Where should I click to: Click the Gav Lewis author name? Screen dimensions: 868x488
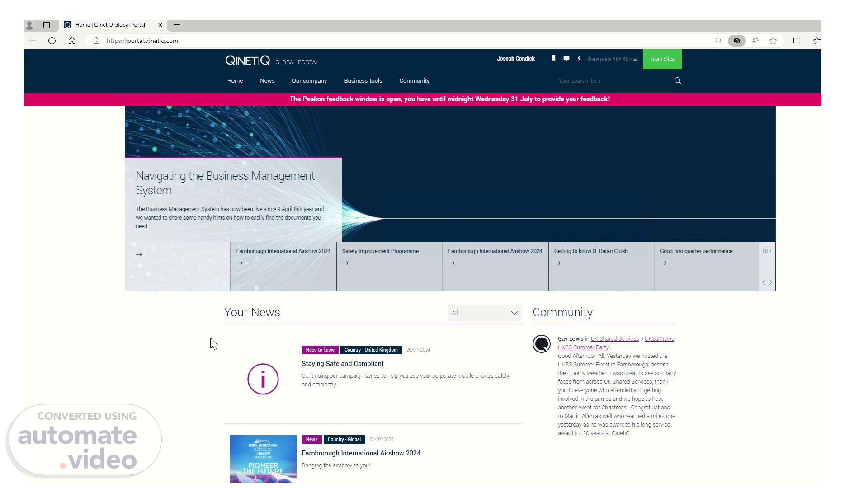(x=571, y=339)
